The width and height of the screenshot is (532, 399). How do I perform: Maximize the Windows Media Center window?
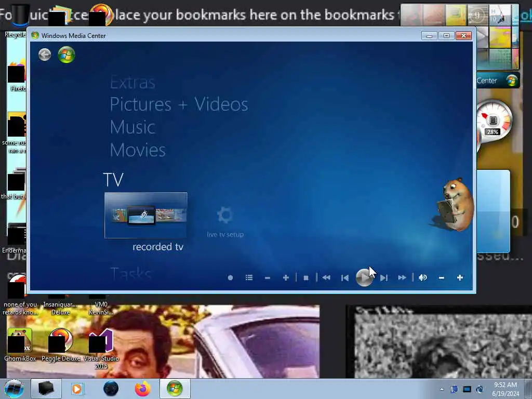coord(446,36)
